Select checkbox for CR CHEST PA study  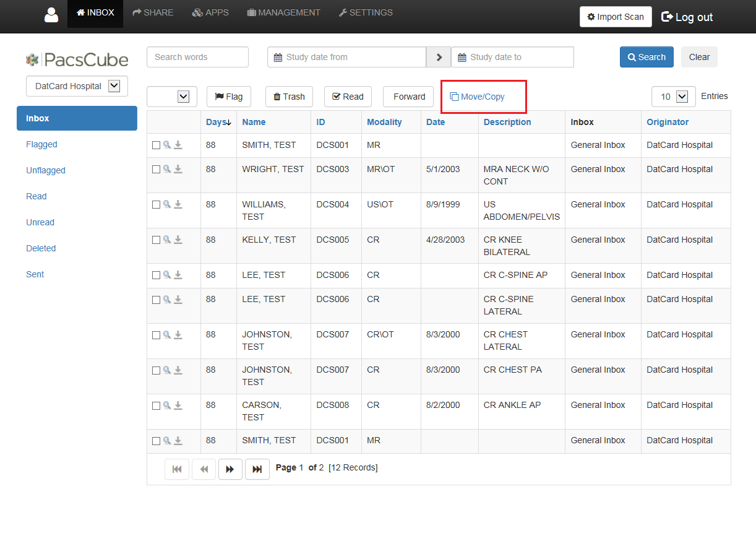156,370
